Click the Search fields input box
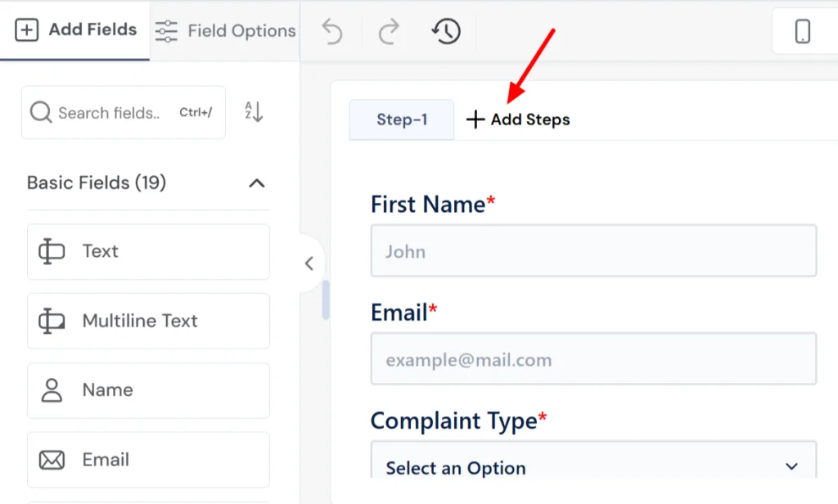The width and height of the screenshot is (838, 504). point(124,112)
